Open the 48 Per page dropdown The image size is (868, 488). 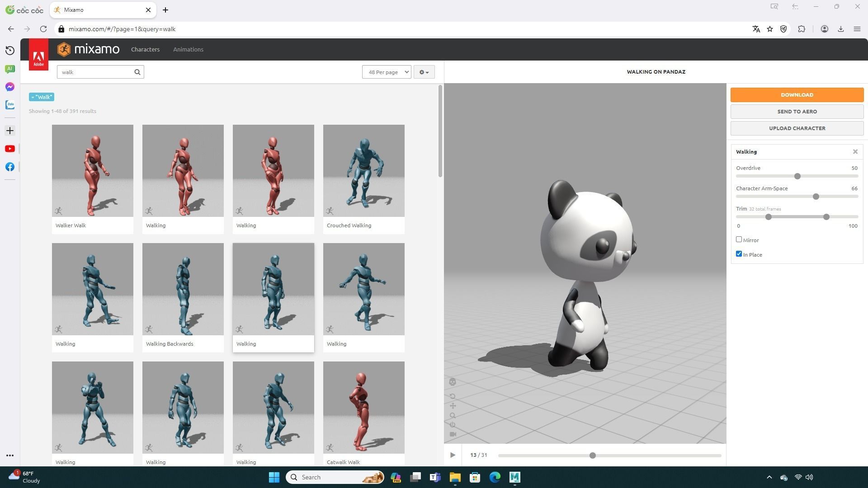[x=387, y=72]
